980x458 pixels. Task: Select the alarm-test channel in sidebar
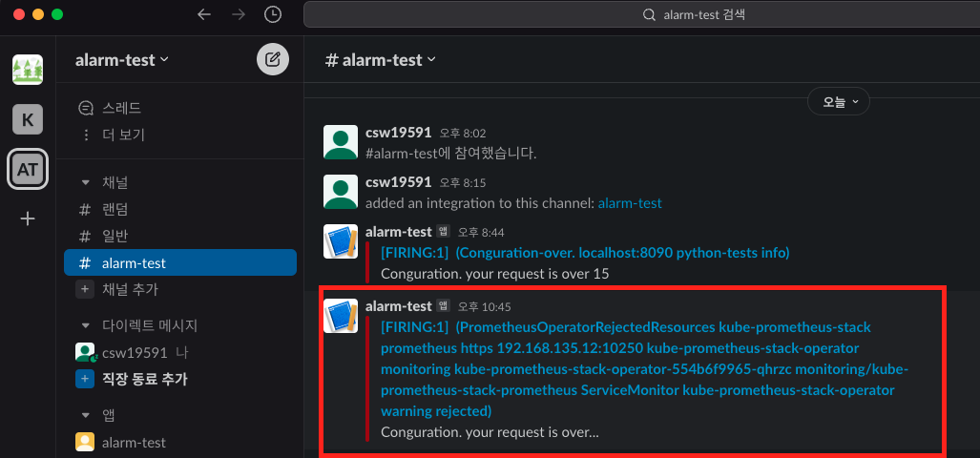pyautogui.click(x=180, y=263)
